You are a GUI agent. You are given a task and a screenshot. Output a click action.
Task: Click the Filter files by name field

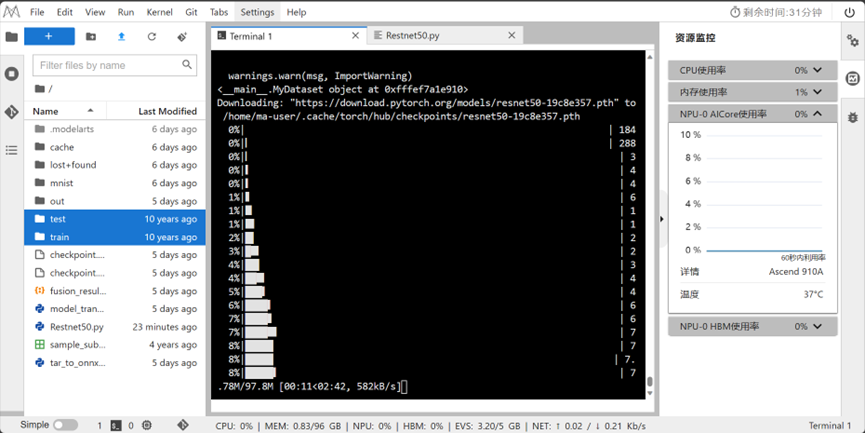click(115, 65)
